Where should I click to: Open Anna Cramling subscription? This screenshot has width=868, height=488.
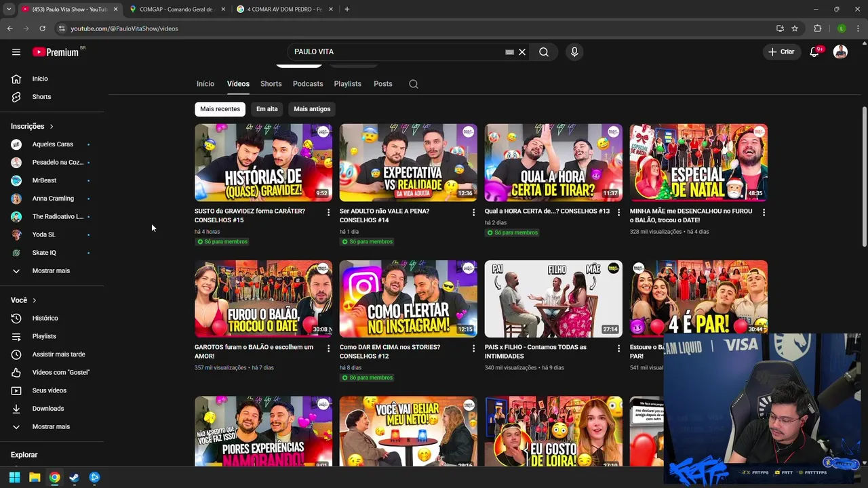click(x=54, y=199)
